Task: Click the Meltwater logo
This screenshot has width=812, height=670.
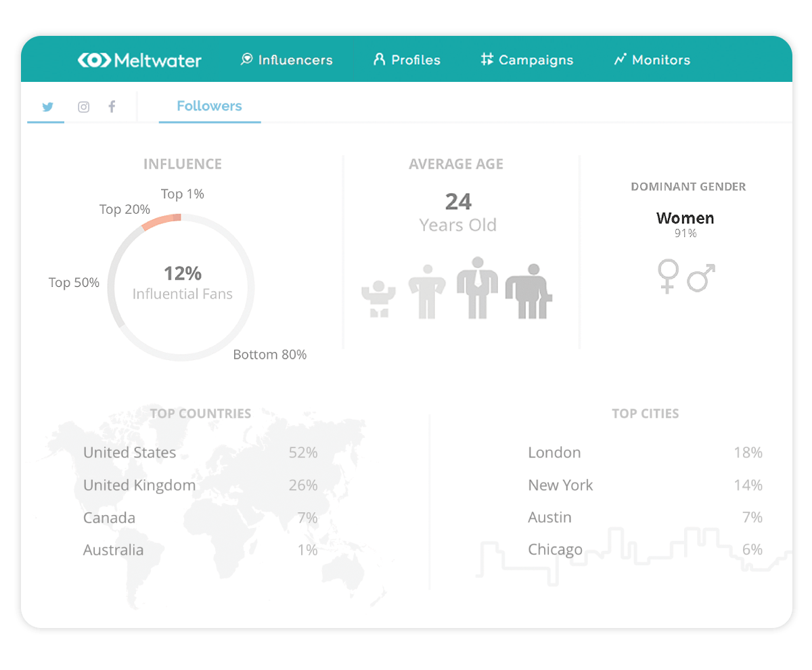Action: (x=140, y=60)
